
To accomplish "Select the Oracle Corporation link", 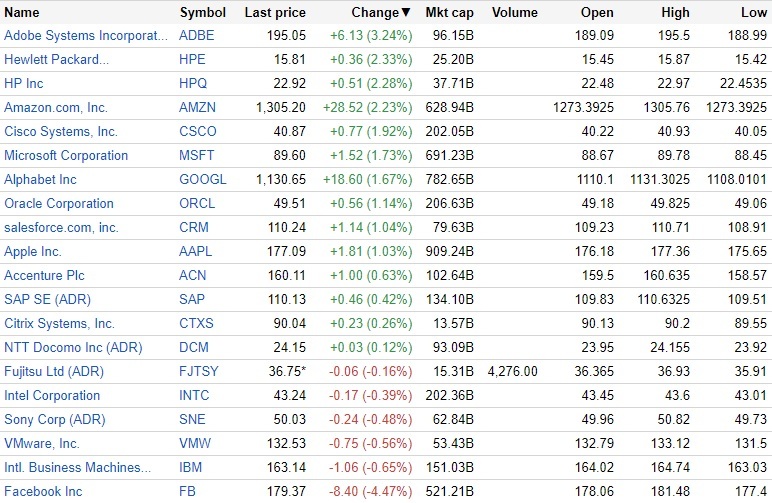I will tap(59, 203).
